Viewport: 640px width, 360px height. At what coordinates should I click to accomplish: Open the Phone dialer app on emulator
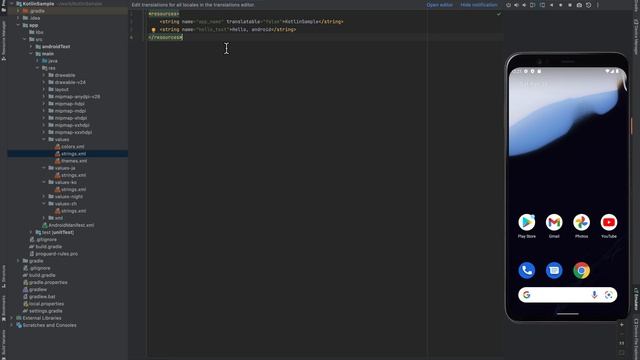[x=527, y=270]
